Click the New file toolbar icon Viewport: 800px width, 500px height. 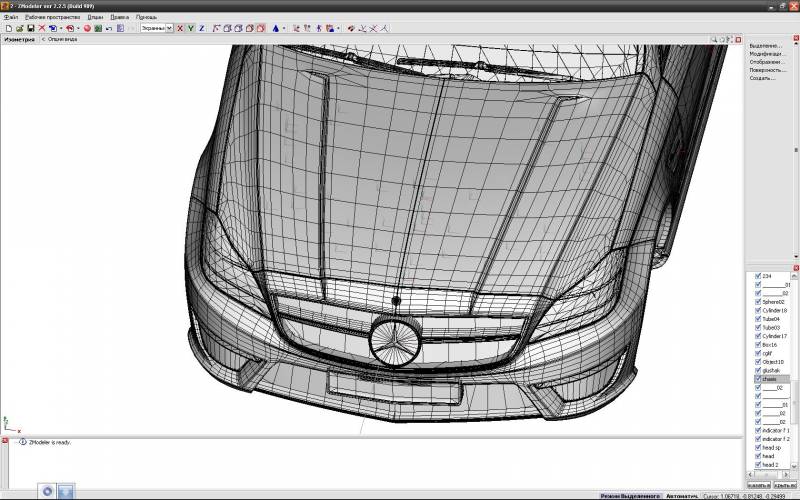coord(9,29)
